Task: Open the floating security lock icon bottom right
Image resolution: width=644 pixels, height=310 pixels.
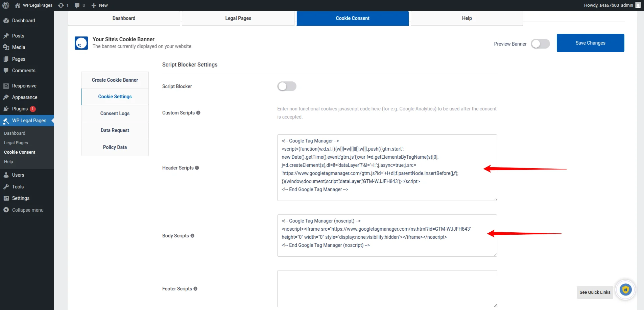Action: click(626, 289)
